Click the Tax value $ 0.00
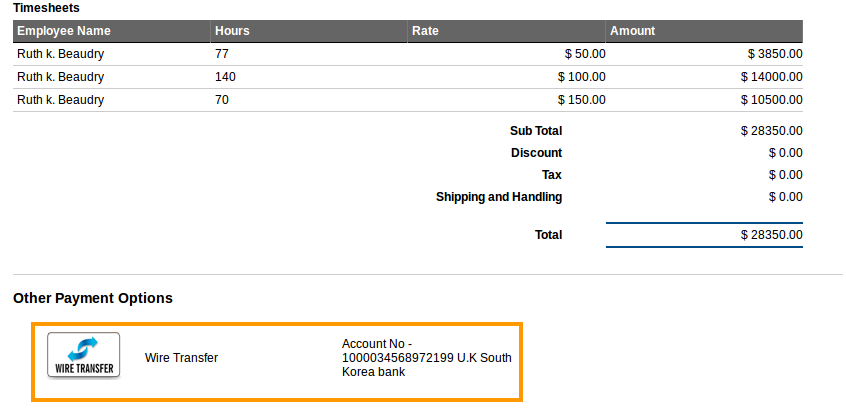Screen dimensions: 846x410 click(785, 175)
